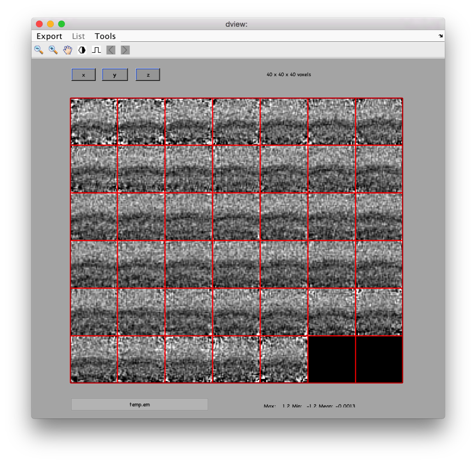Click the Max Min Mean statistics text
Viewport: 476px width, 463px height.
309,406
